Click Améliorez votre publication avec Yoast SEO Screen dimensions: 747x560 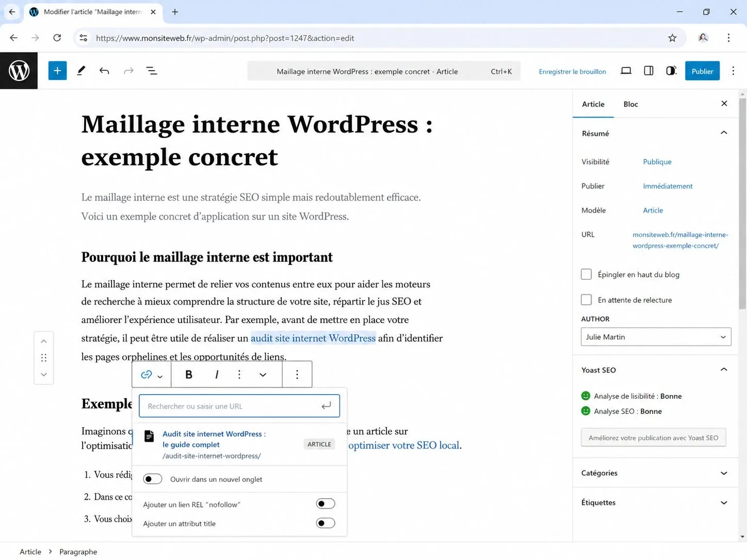653,438
